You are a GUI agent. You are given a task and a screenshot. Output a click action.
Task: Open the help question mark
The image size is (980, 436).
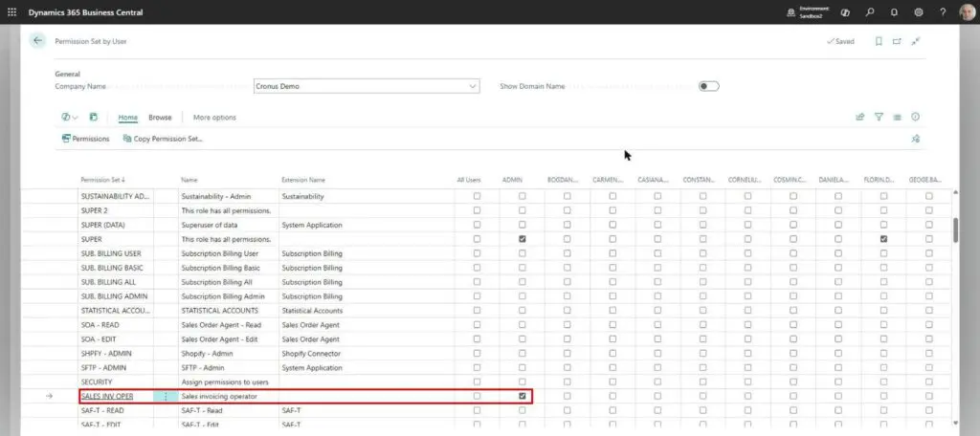pos(943,11)
